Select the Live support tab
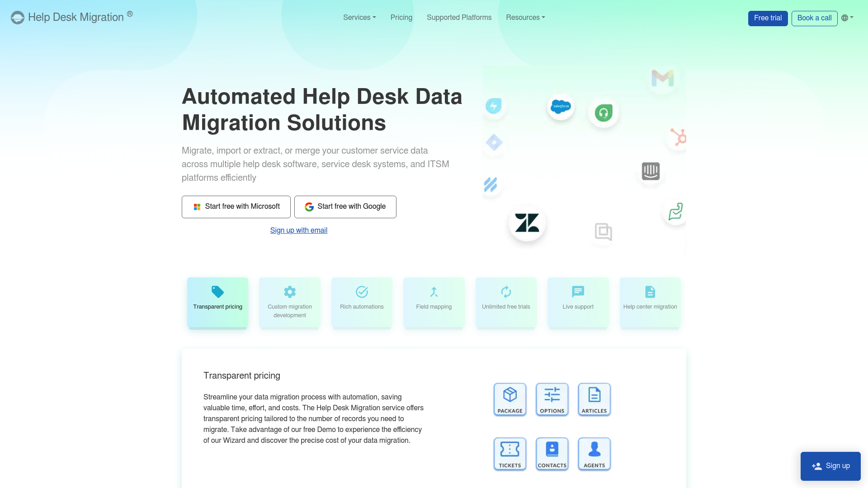 pos(578,302)
